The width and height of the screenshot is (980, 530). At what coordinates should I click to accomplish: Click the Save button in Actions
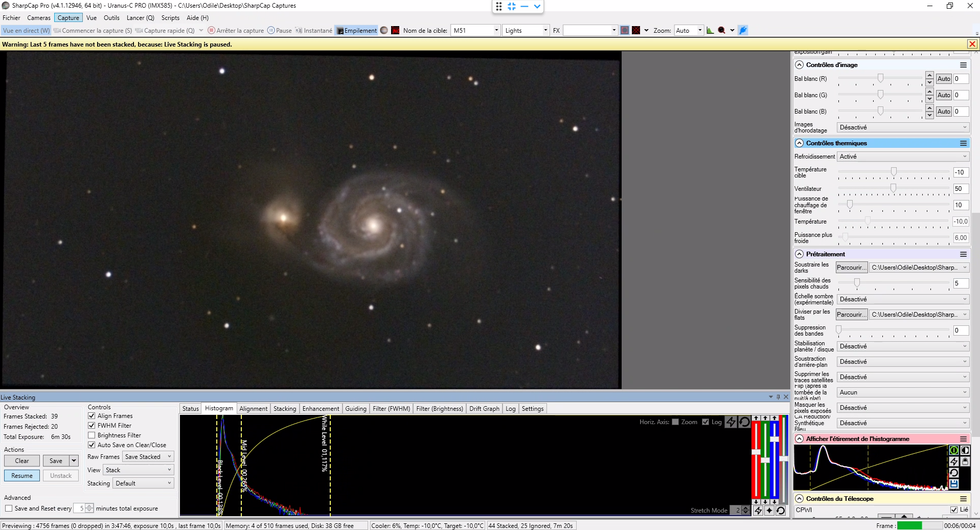coord(56,461)
